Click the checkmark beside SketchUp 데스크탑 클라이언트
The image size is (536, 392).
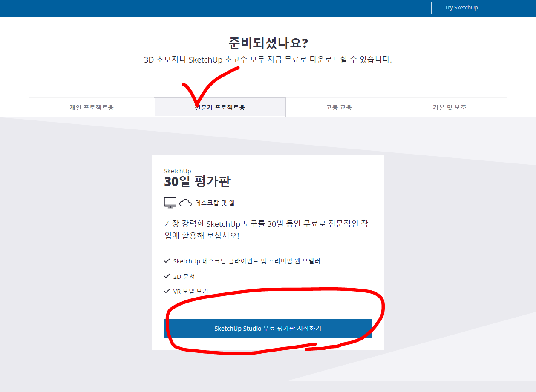pyautogui.click(x=167, y=260)
